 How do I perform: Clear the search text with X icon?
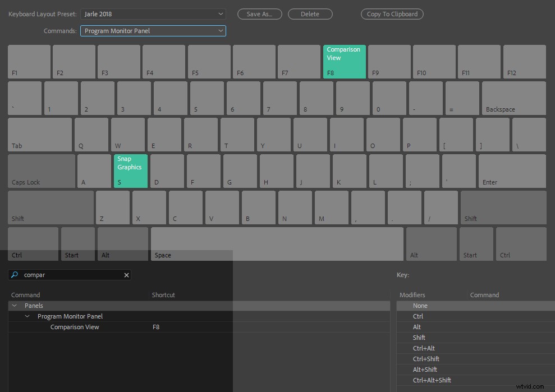tap(126, 275)
